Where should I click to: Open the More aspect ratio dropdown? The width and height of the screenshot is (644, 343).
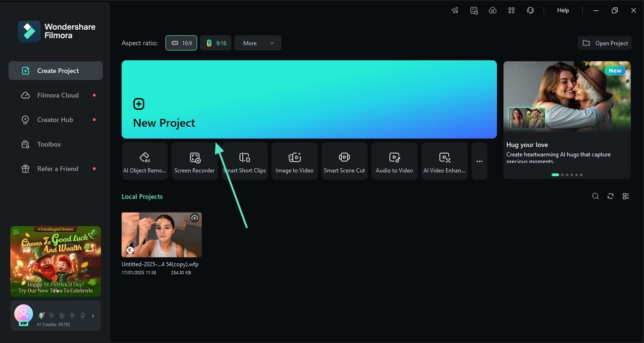point(258,43)
